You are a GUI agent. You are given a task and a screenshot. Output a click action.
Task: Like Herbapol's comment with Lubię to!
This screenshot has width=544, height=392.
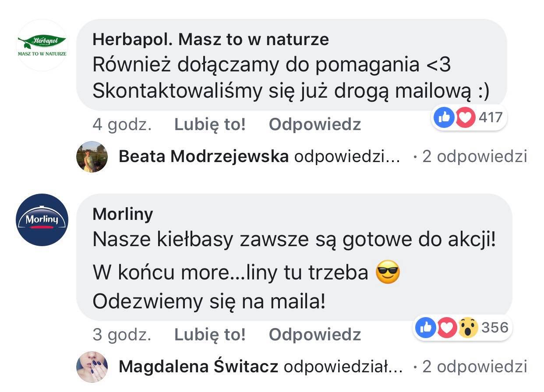[x=210, y=125]
